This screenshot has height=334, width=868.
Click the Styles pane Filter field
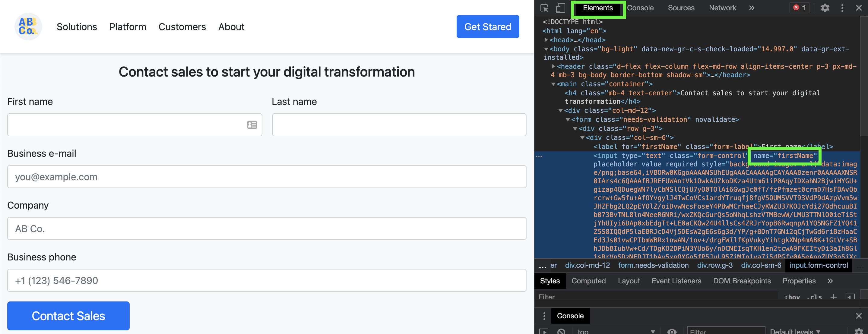point(657,297)
